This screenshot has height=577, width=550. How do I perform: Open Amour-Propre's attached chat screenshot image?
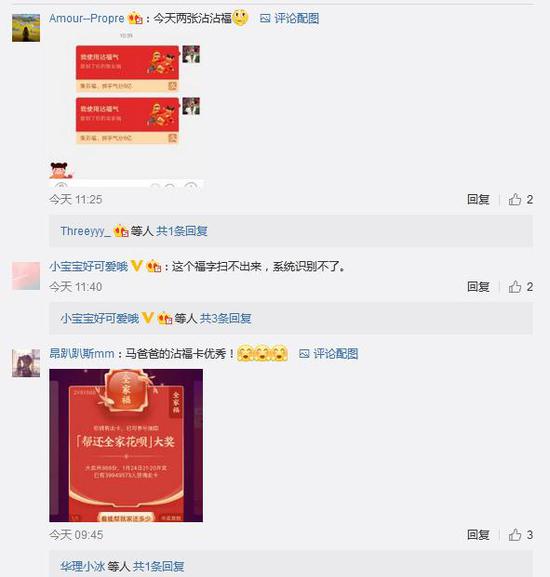pyautogui.click(x=126, y=110)
